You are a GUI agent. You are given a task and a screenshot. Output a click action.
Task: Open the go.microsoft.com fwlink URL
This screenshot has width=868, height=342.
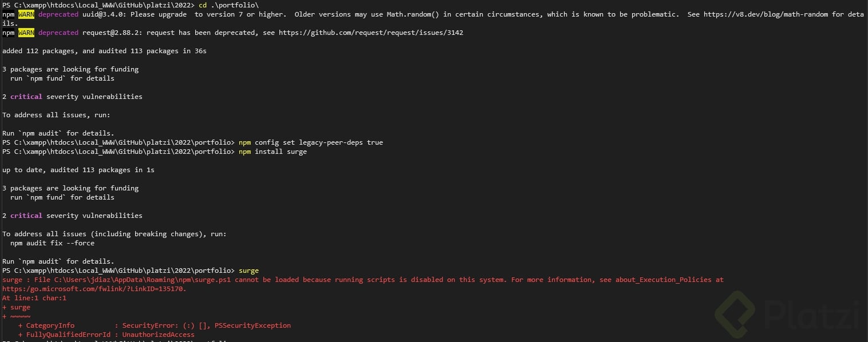(x=93, y=289)
